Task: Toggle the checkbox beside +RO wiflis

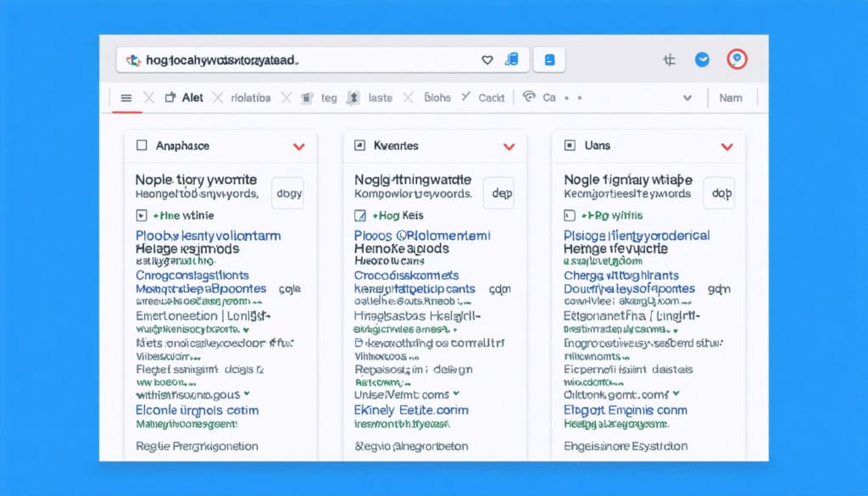Action: (570, 215)
